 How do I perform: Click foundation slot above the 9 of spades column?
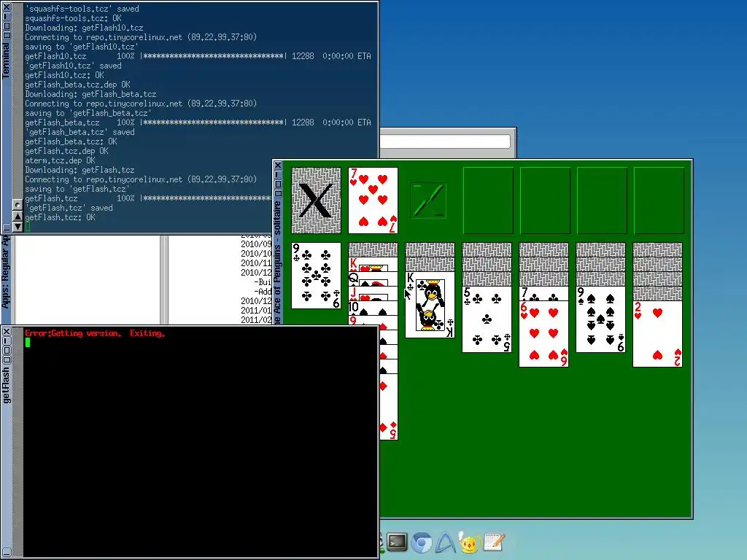pos(602,200)
